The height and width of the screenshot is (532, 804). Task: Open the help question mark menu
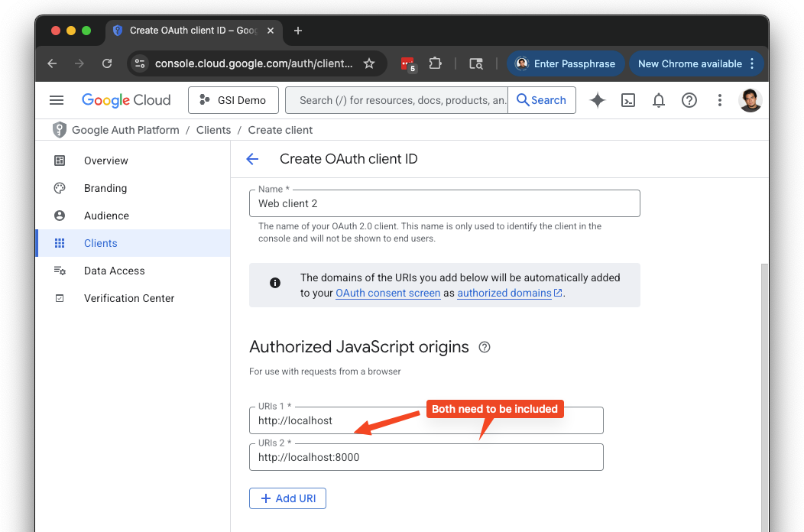click(x=689, y=100)
